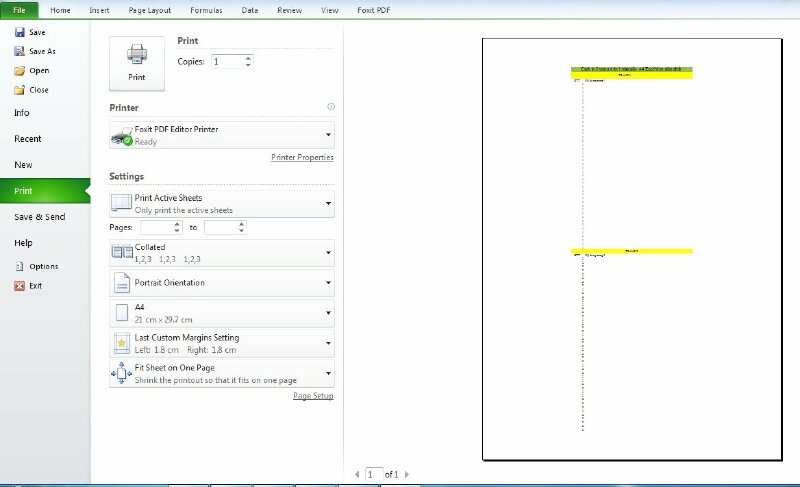Increase the number of Copies with up arrow

coord(248,58)
